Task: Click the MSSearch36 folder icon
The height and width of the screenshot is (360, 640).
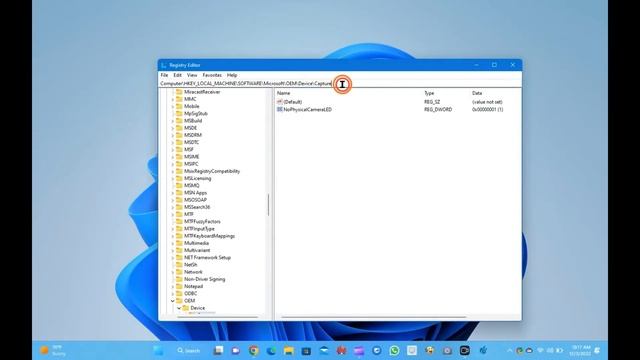Action: [179, 207]
